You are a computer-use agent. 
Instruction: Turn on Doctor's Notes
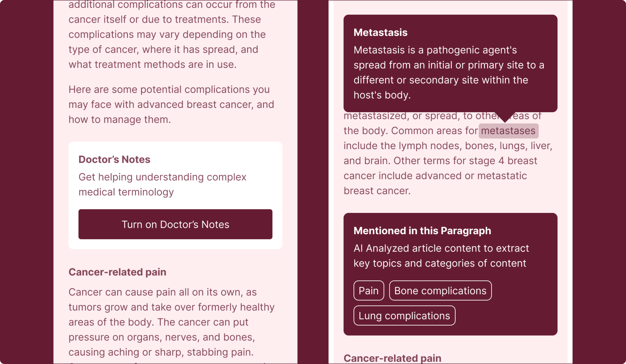click(x=175, y=224)
